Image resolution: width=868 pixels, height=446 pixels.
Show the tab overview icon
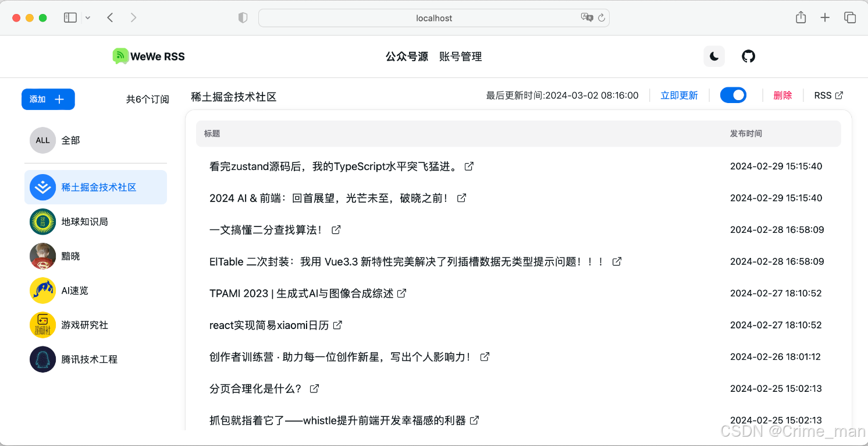click(x=850, y=17)
